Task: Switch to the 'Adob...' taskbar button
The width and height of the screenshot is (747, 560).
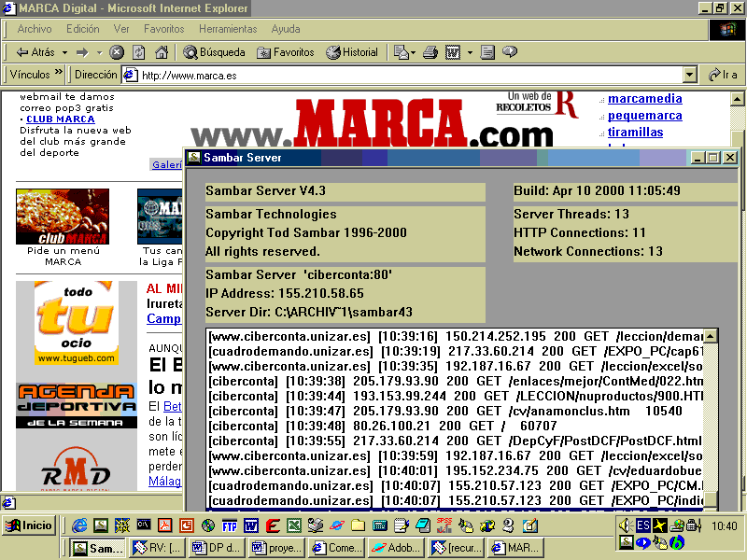Action: 396,548
